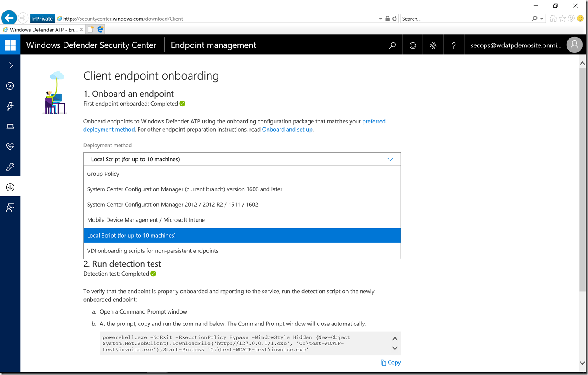The height and width of the screenshot is (375, 588).
Task: Select Mobile Device Management / Intune option
Action: tap(242, 220)
